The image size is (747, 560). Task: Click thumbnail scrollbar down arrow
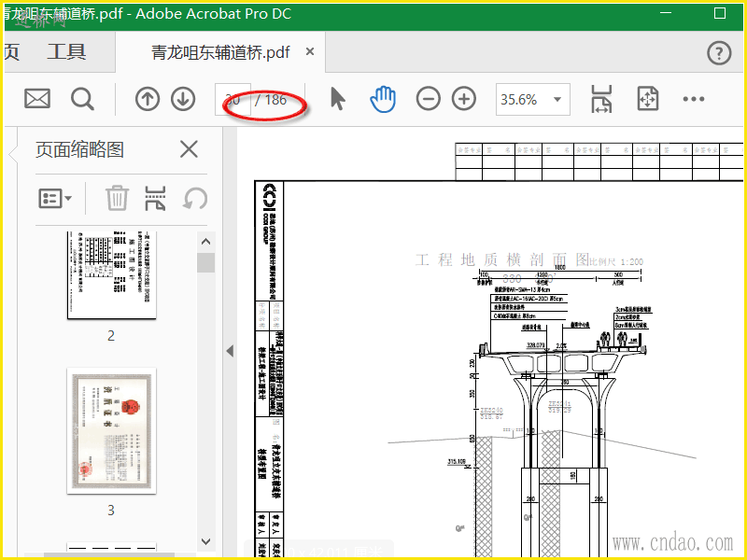point(205,541)
